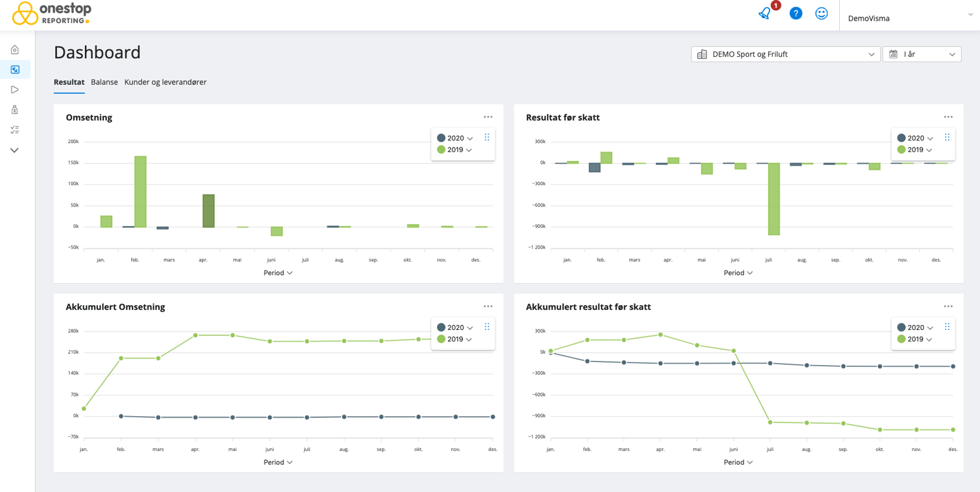Toggle 2019 series in Akkumulert Omsetning legend
This screenshot has height=492, width=980.
click(x=455, y=339)
